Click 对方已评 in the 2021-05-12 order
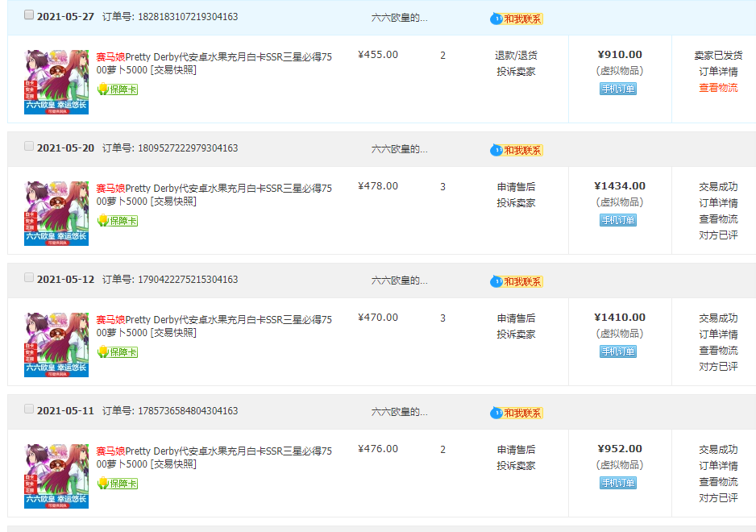 [718, 367]
